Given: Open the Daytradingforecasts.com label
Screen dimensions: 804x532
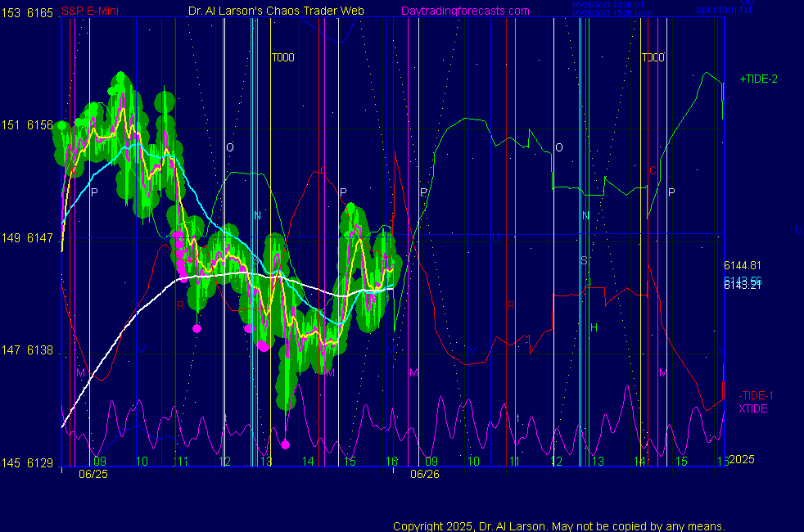Looking at the screenshot, I should (x=465, y=11).
